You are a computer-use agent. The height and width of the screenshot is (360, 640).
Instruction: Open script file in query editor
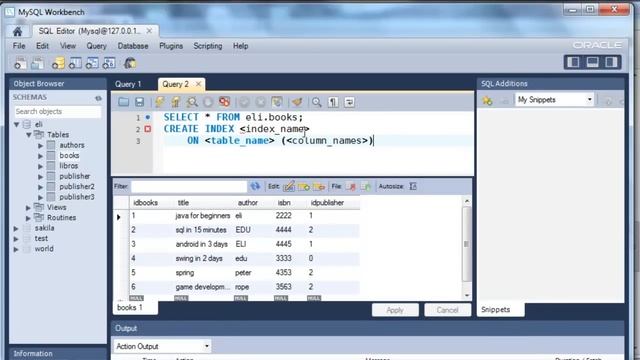pos(123,102)
